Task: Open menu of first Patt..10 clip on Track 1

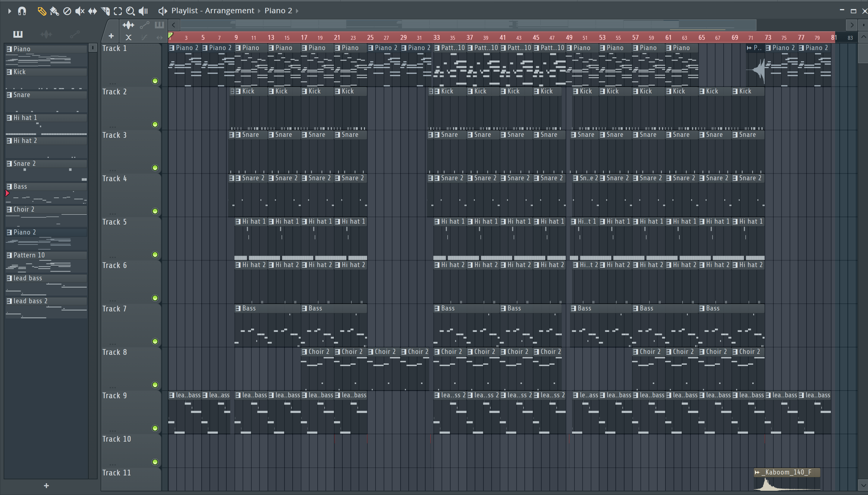Action: (437, 48)
